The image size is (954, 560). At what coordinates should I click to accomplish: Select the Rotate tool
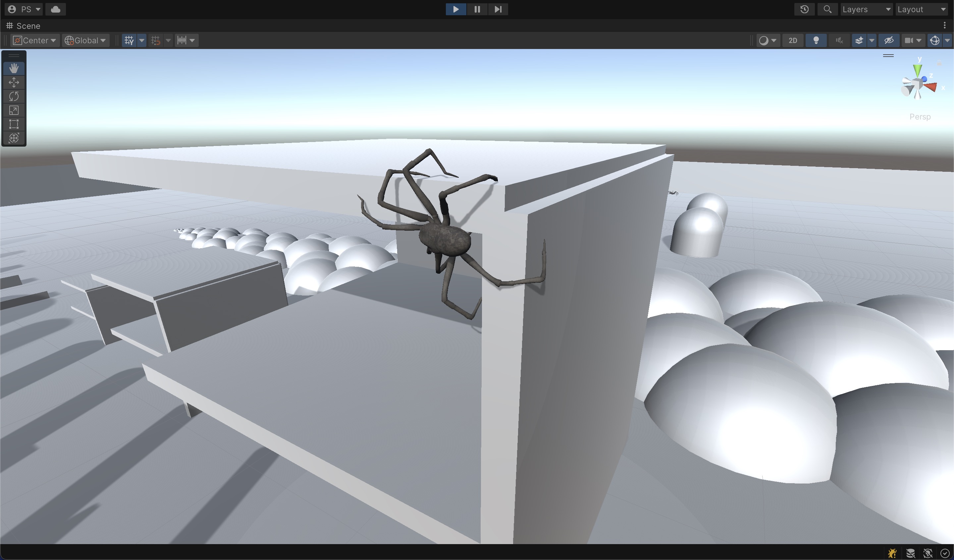point(14,97)
